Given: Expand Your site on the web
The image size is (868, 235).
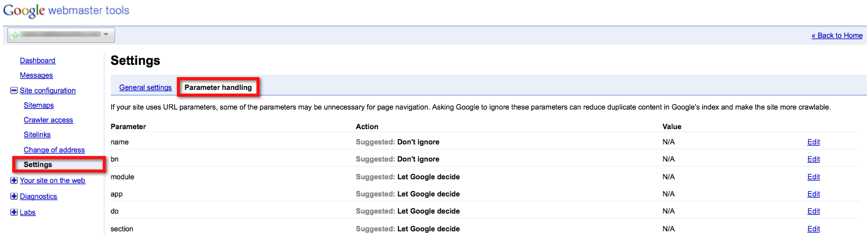Looking at the screenshot, I should click(x=14, y=181).
